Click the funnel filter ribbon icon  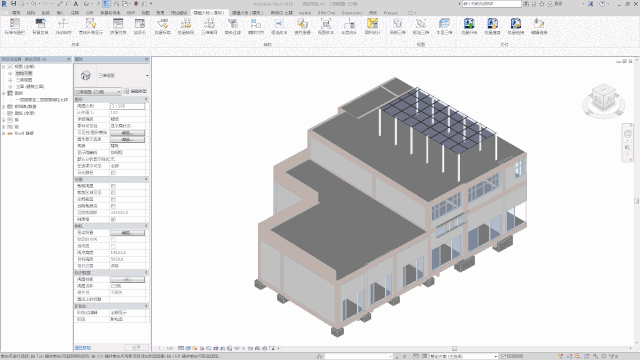[233, 24]
